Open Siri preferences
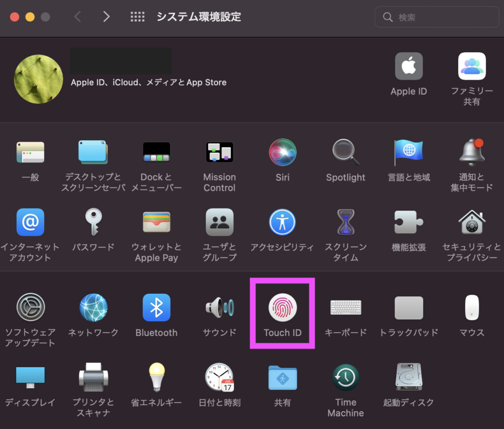The width and height of the screenshot is (504, 429). click(x=283, y=153)
